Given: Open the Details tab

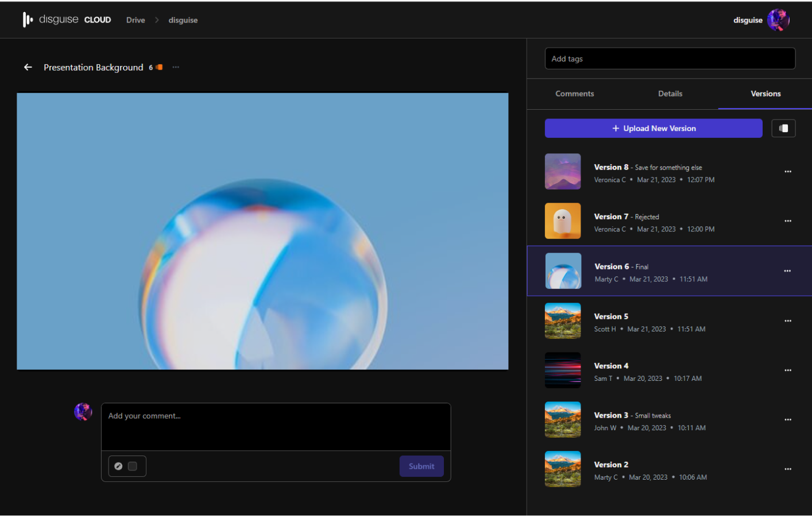Looking at the screenshot, I should (670, 94).
